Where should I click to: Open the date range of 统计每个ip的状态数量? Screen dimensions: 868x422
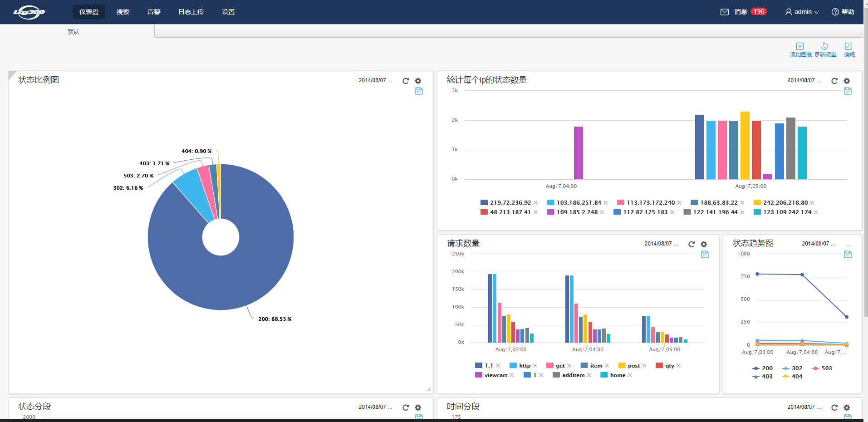804,80
